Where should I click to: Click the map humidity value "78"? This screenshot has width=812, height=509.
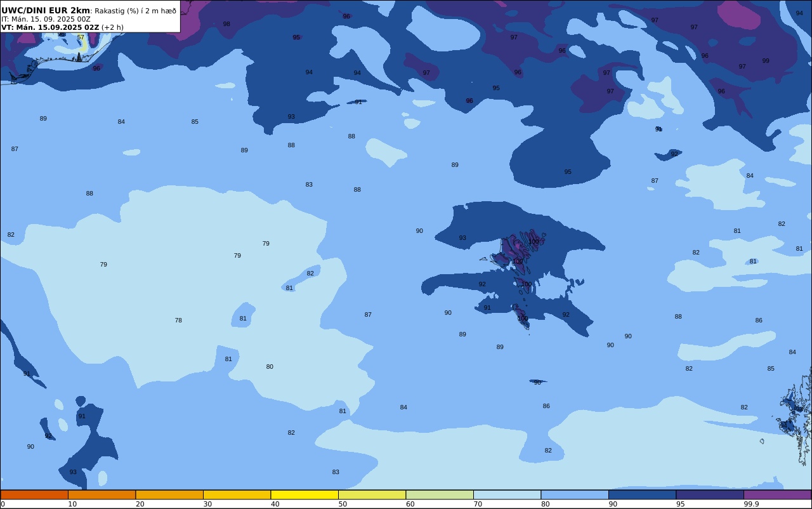178,321
